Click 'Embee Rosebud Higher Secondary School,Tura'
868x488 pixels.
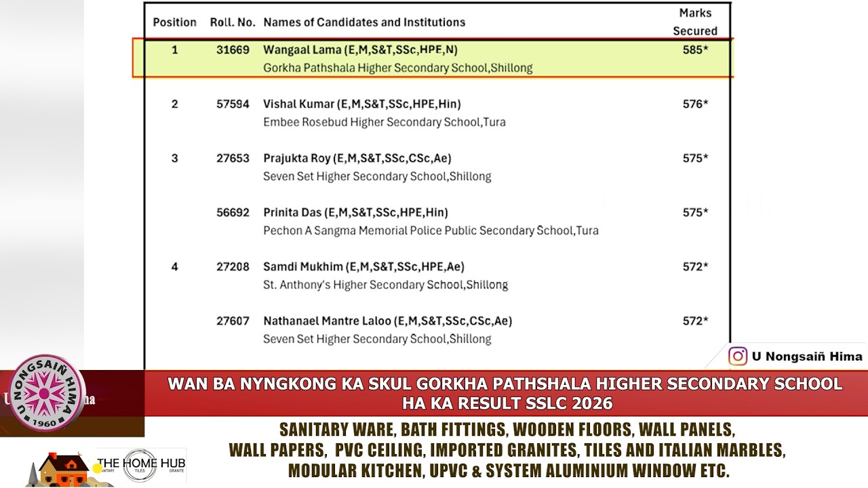click(384, 122)
